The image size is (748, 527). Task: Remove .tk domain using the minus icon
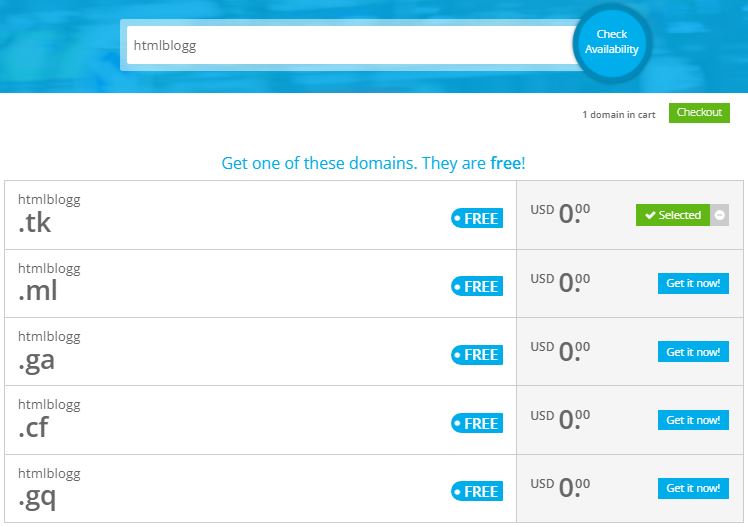click(x=720, y=215)
